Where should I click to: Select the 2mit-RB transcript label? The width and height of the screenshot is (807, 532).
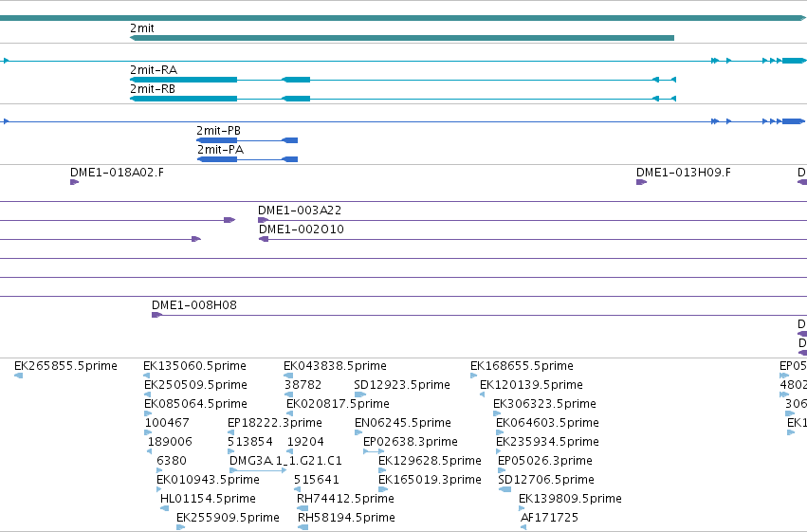pyautogui.click(x=153, y=89)
